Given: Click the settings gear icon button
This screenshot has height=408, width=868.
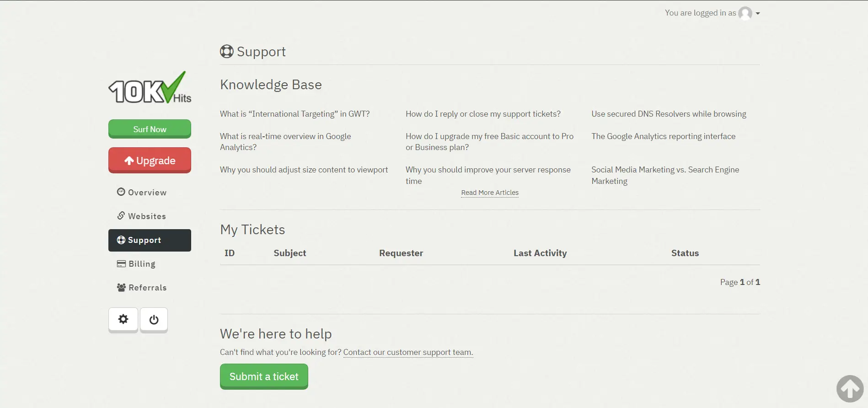Looking at the screenshot, I should tap(123, 319).
